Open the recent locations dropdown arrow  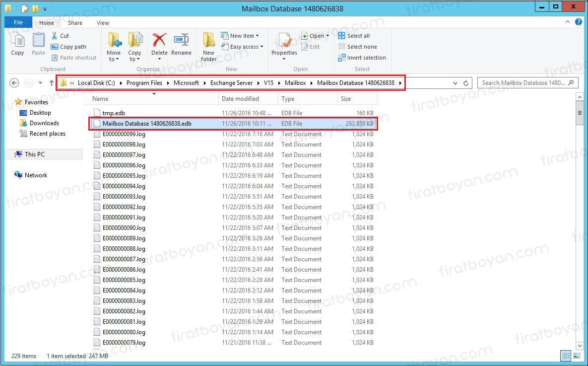coord(41,83)
